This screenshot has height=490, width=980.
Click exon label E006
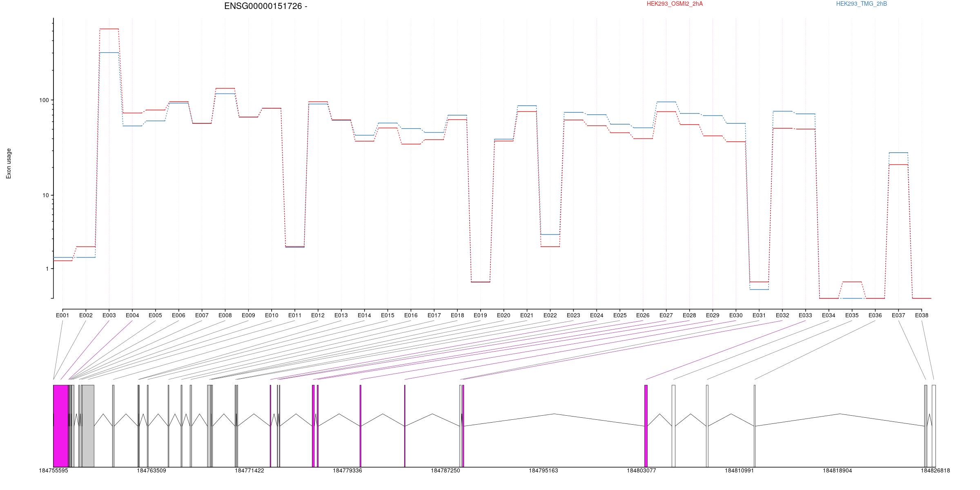(178, 315)
